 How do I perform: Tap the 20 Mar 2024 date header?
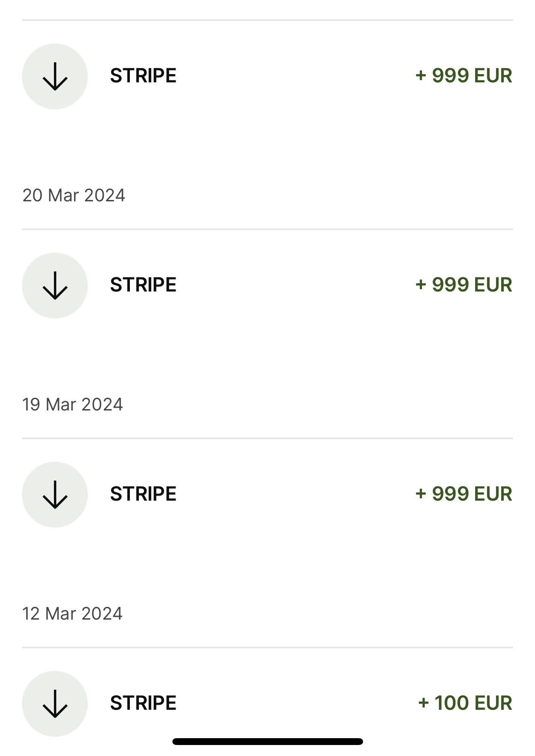click(74, 195)
